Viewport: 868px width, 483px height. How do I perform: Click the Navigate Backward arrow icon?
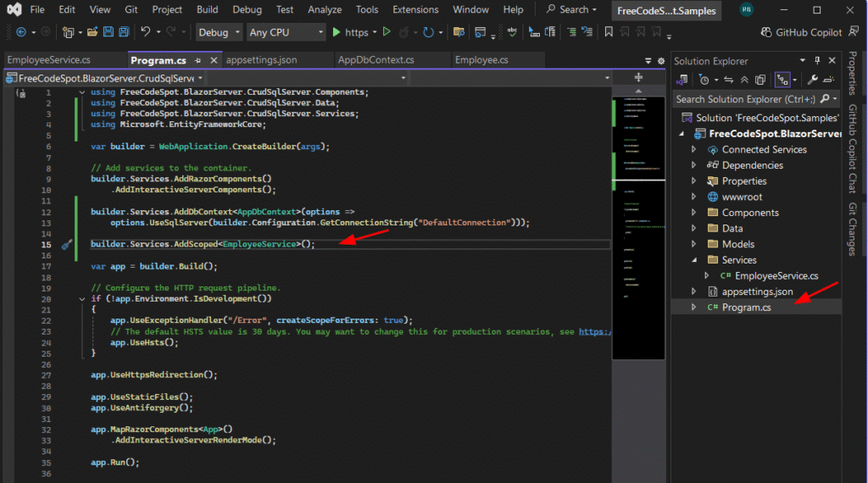(19, 32)
